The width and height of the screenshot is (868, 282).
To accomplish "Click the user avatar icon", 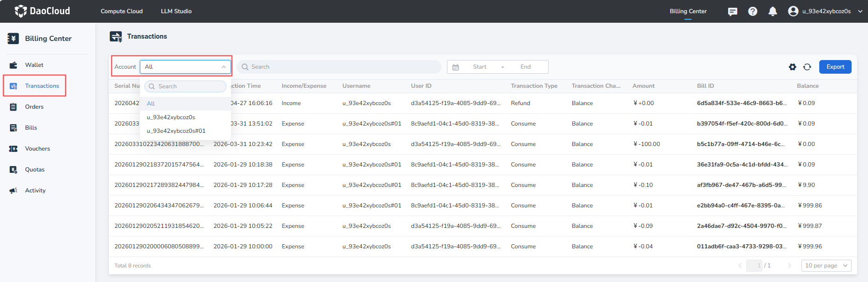I will coord(793,11).
